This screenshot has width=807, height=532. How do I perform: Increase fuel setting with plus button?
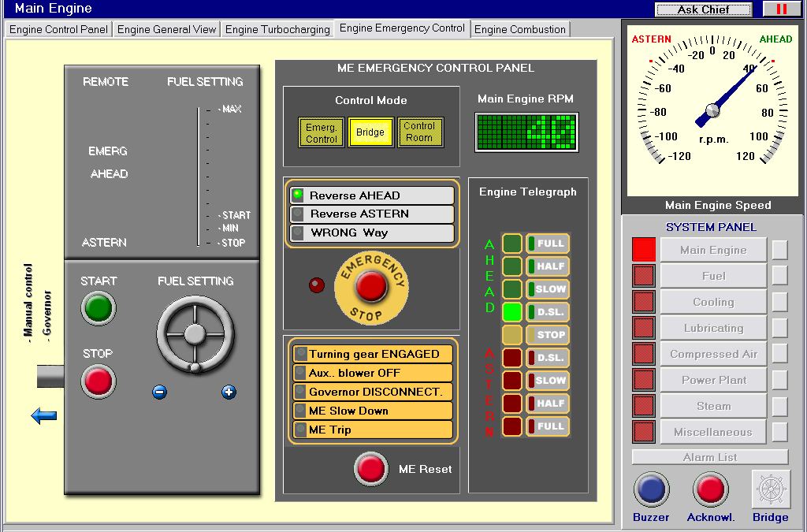[x=229, y=392]
